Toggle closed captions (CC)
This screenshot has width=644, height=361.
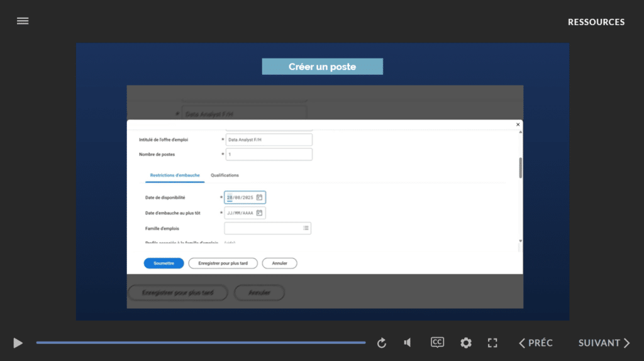437,342
